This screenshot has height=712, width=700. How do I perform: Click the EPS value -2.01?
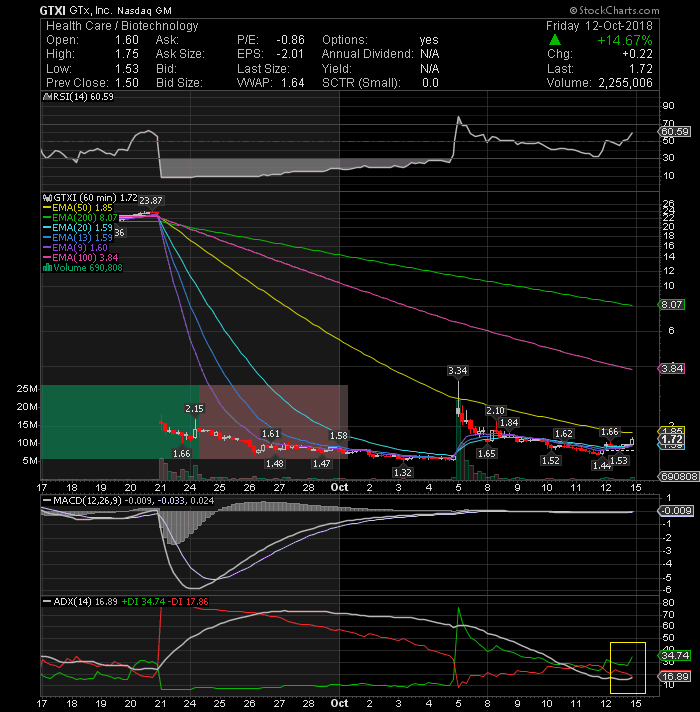pyautogui.click(x=290, y=54)
